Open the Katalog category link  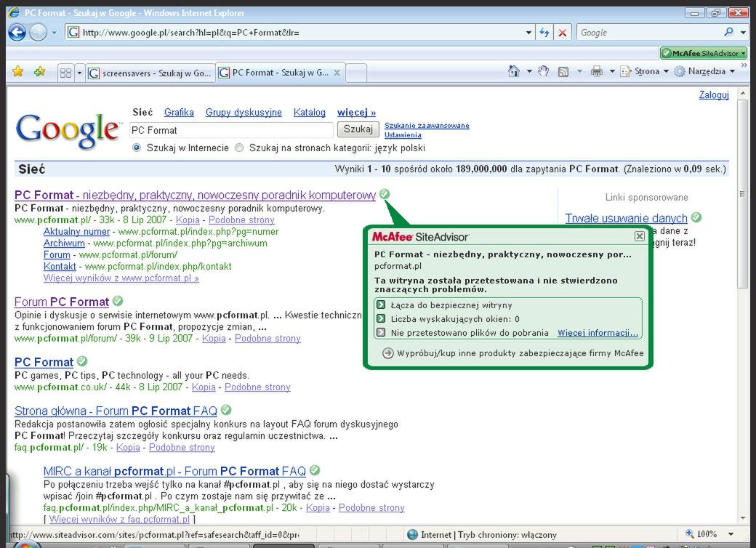310,113
